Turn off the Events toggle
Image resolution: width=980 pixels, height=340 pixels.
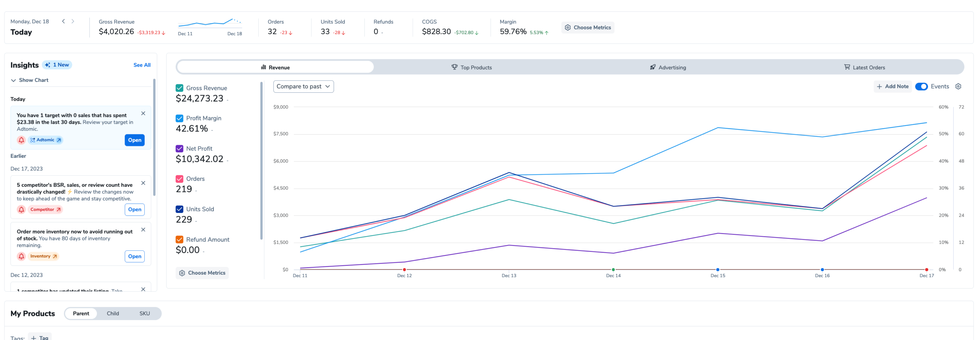tap(921, 87)
